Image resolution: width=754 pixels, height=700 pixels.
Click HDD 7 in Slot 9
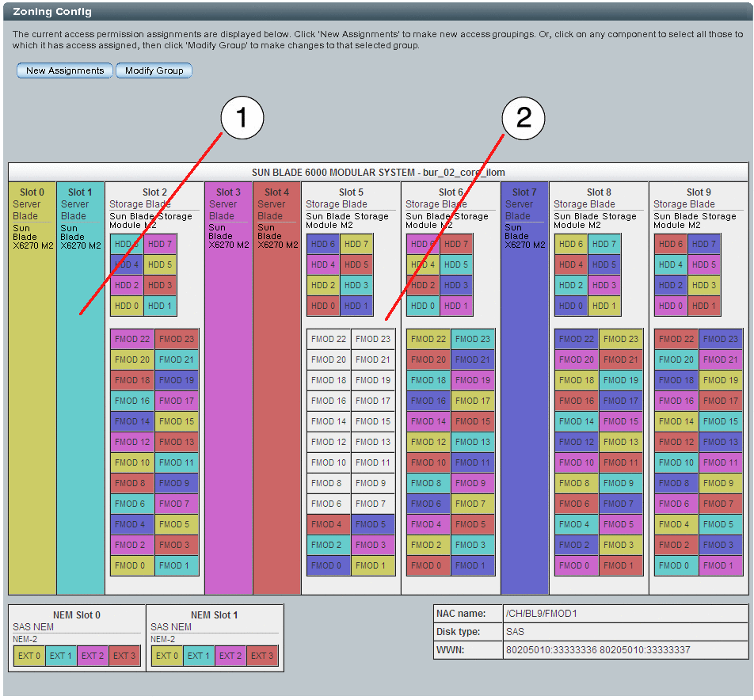click(x=704, y=244)
